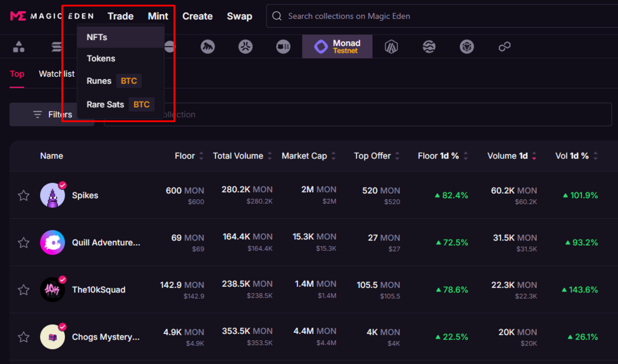The image size is (618, 364).
Task: Open the Chogs Mystery... name link
Action: (106, 337)
